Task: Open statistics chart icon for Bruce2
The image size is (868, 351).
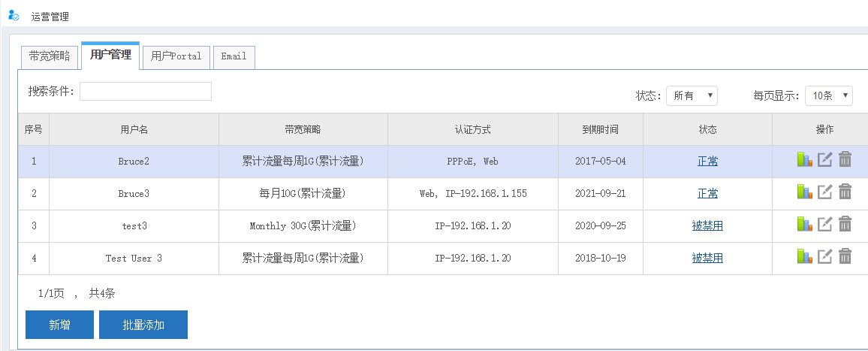Action: tap(804, 160)
